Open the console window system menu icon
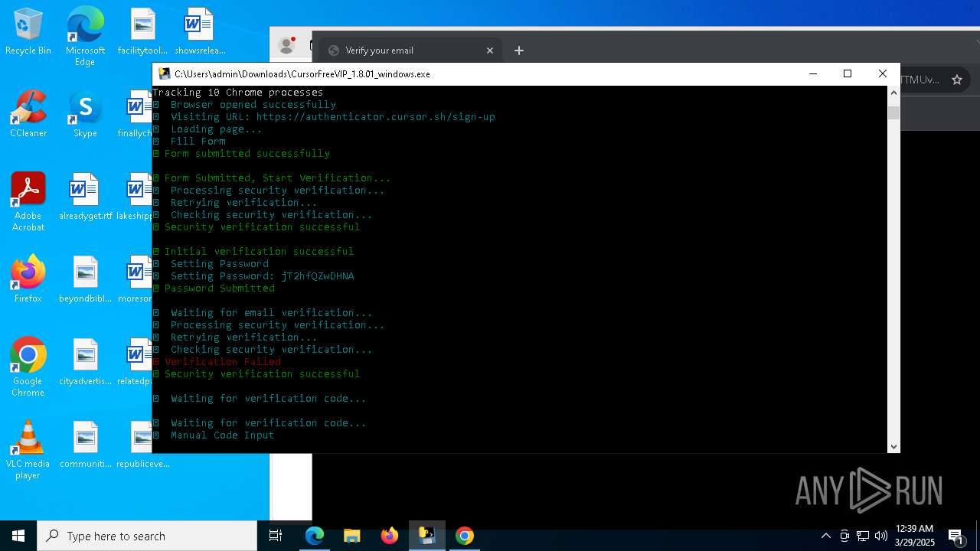980x551 pixels. pos(164,74)
